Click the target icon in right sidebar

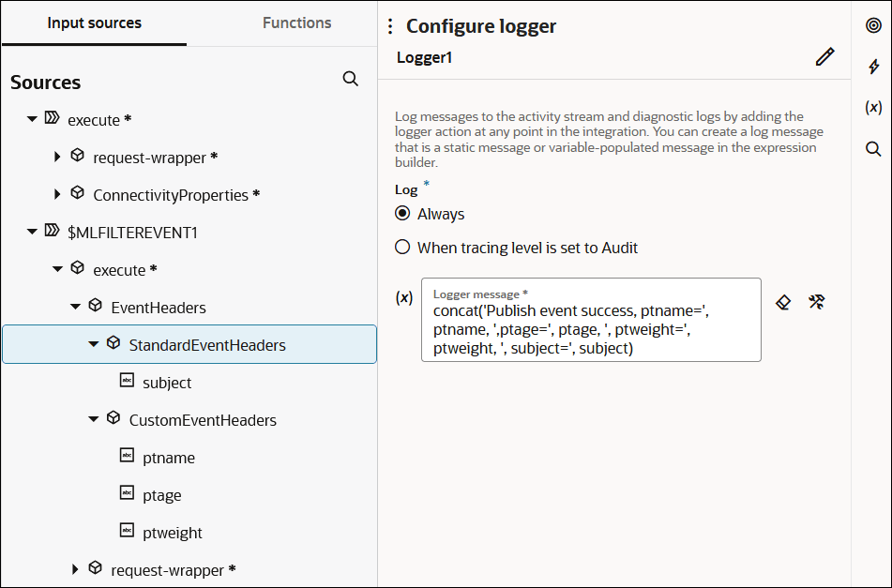[x=873, y=25]
